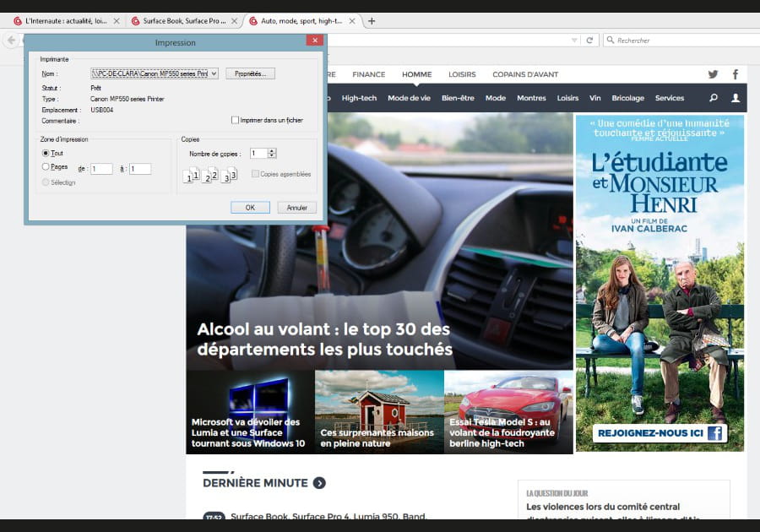Click the Twitter icon in the site header
760x532 pixels.
point(713,74)
